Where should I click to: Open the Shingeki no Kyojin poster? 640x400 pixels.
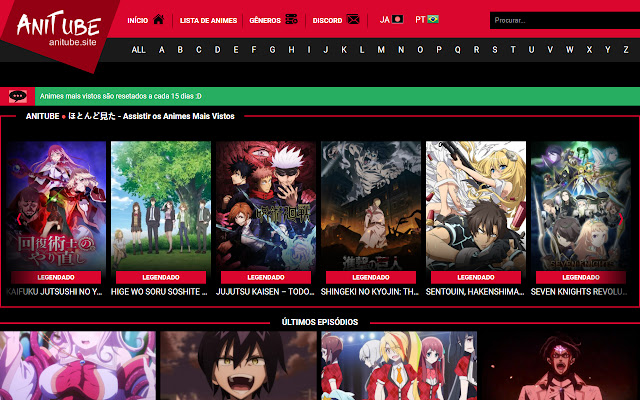tap(371, 205)
